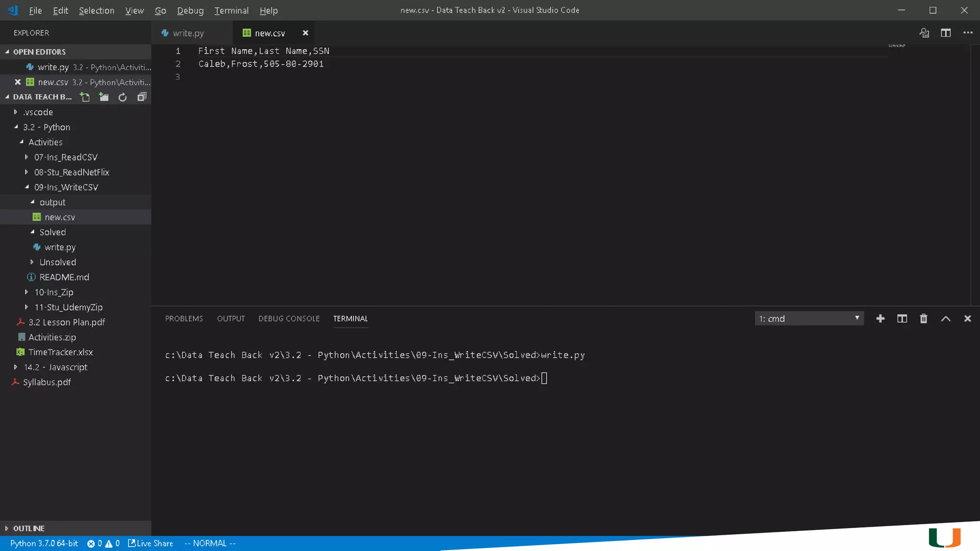Open README.md in the file tree
This screenshot has height=551, width=980.
pos(64,277)
